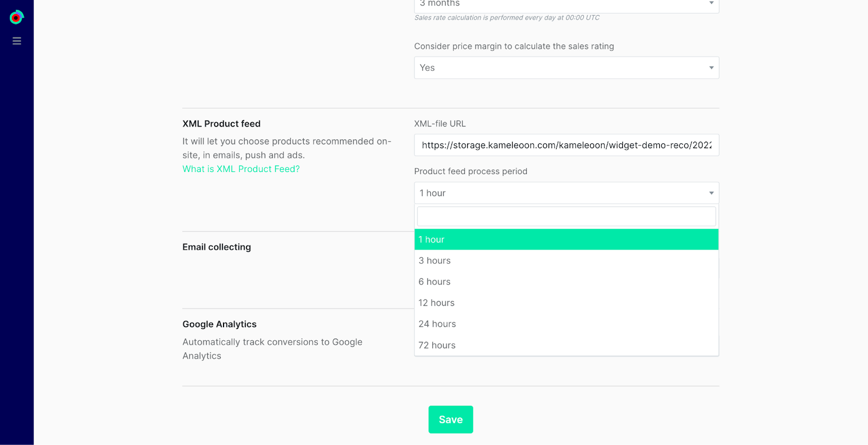Select 12 hours process period
Viewport: 868px width, 445px height.
tap(566, 303)
